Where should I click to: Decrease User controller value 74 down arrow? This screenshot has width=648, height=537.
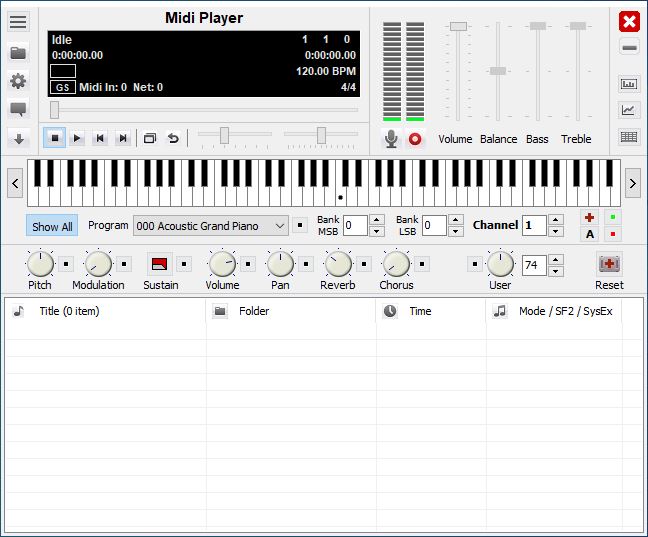pos(555,271)
